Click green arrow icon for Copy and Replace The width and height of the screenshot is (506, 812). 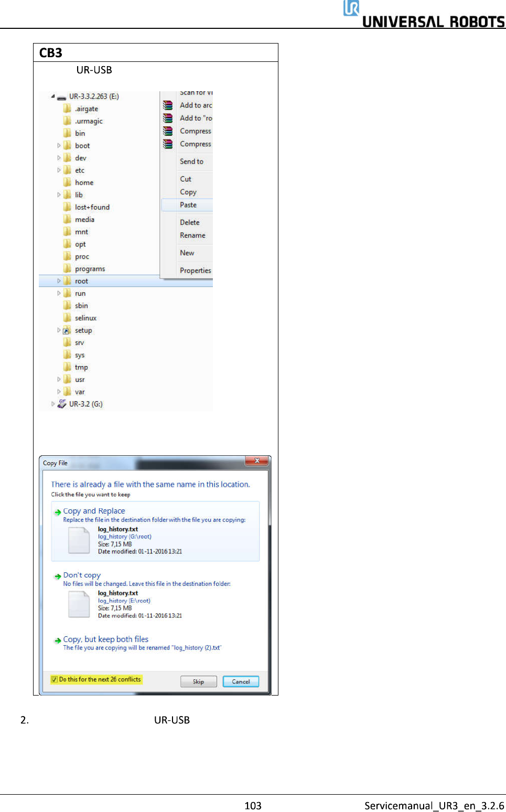58,512
